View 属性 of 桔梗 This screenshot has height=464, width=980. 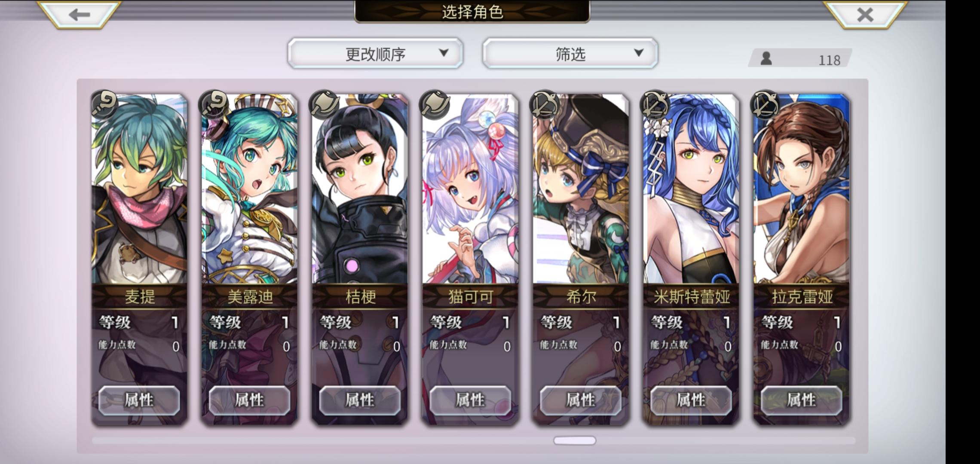pos(360,400)
